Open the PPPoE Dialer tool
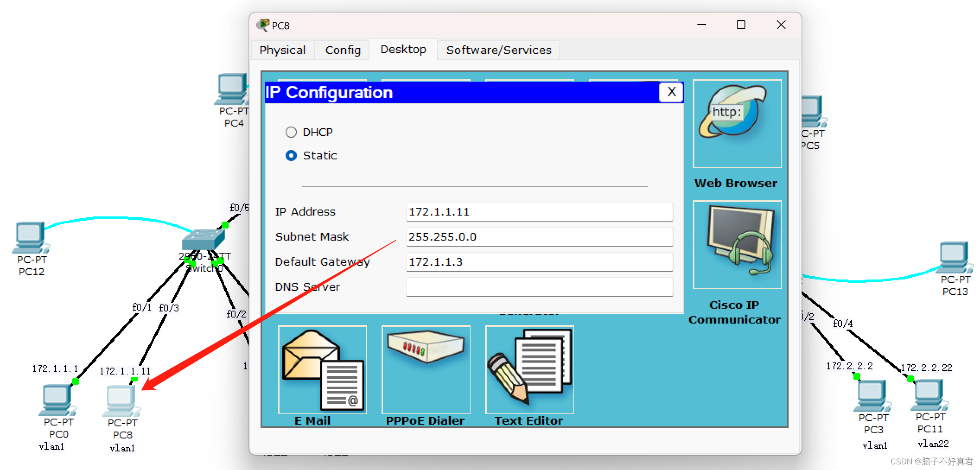 pyautogui.click(x=426, y=370)
